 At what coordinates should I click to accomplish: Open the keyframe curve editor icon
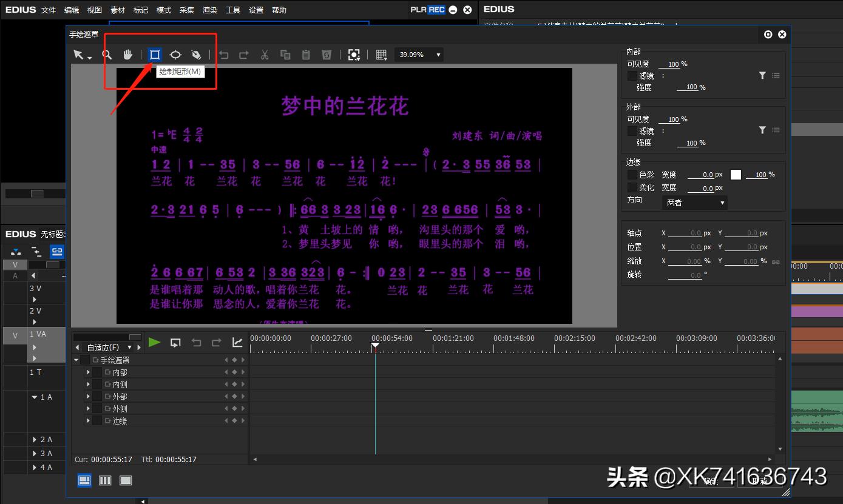(237, 342)
